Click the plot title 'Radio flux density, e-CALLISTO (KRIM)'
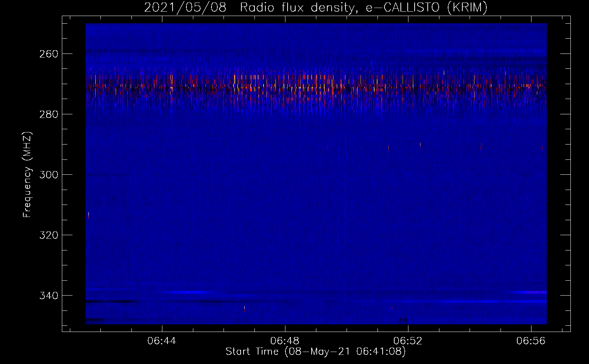The width and height of the screenshot is (589, 364). (363, 7)
